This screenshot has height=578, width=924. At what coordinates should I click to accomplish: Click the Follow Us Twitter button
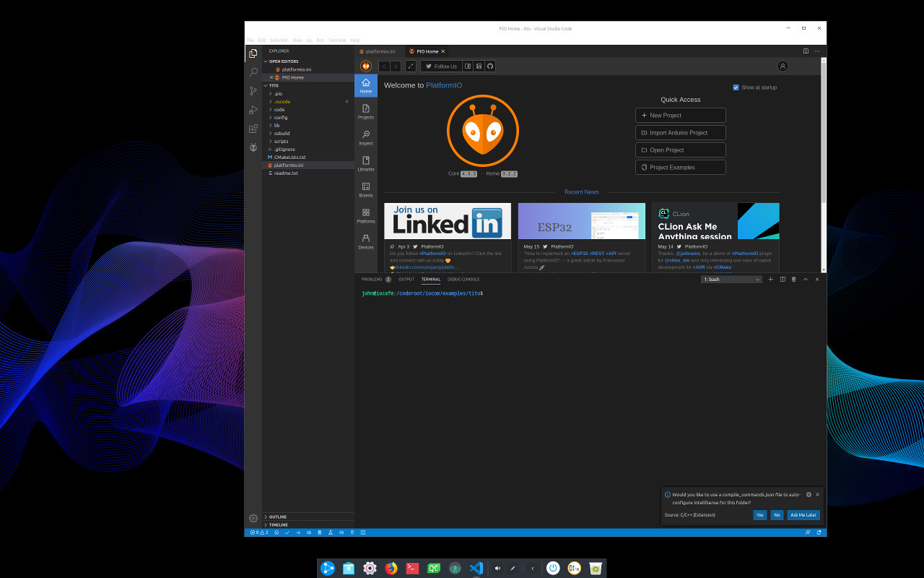(x=441, y=66)
